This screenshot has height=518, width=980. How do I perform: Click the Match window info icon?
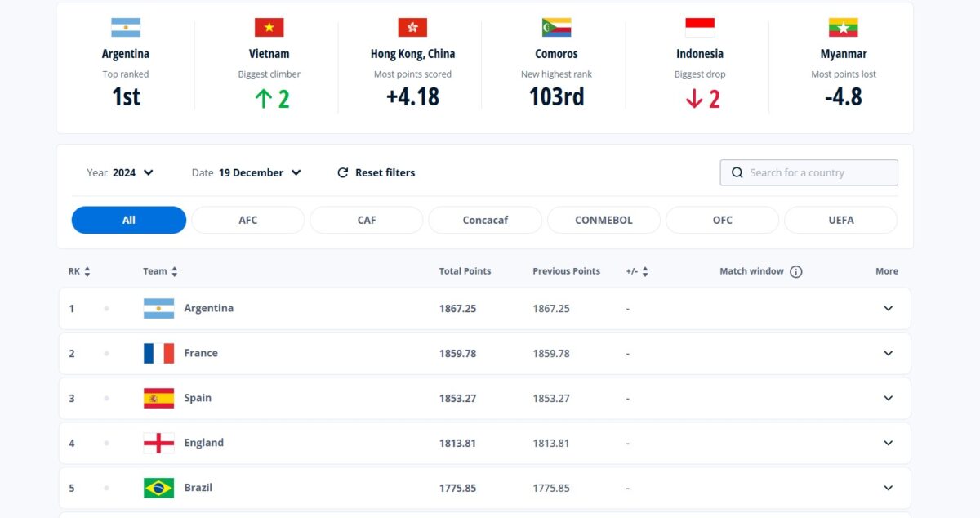point(796,271)
